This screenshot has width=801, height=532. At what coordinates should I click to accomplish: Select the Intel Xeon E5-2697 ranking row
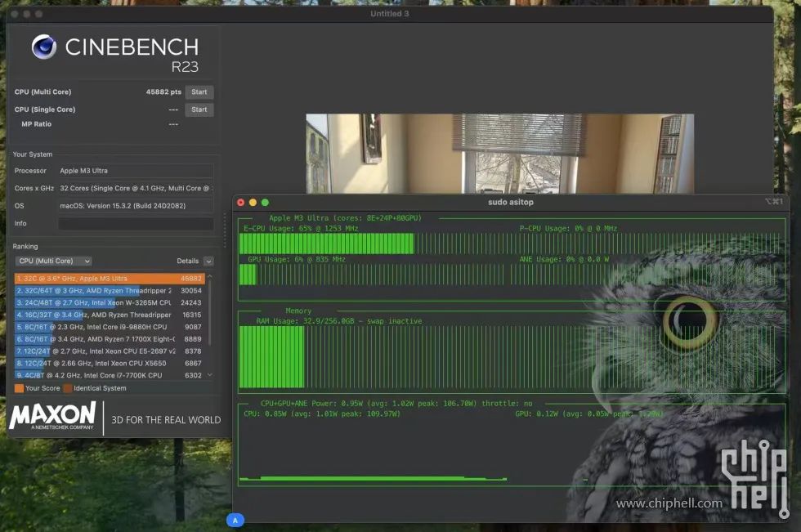click(x=110, y=351)
